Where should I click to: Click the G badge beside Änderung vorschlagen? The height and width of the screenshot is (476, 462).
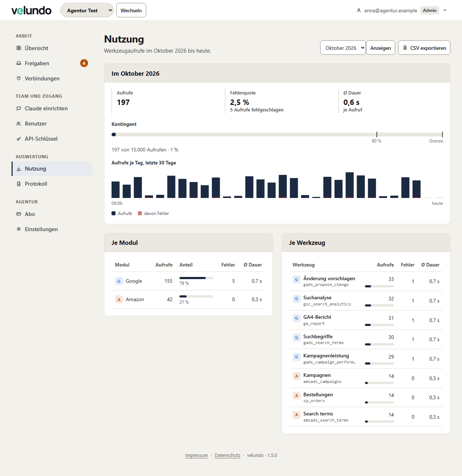coord(296,279)
